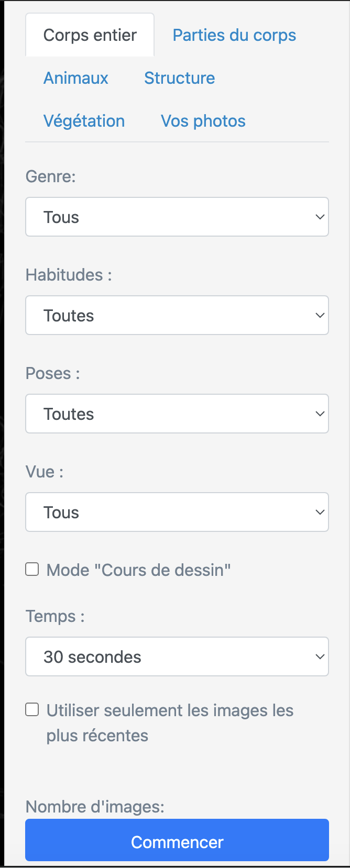Click the "Habitudes :" field label
Image resolution: width=350 pixels, height=868 pixels.
click(69, 275)
